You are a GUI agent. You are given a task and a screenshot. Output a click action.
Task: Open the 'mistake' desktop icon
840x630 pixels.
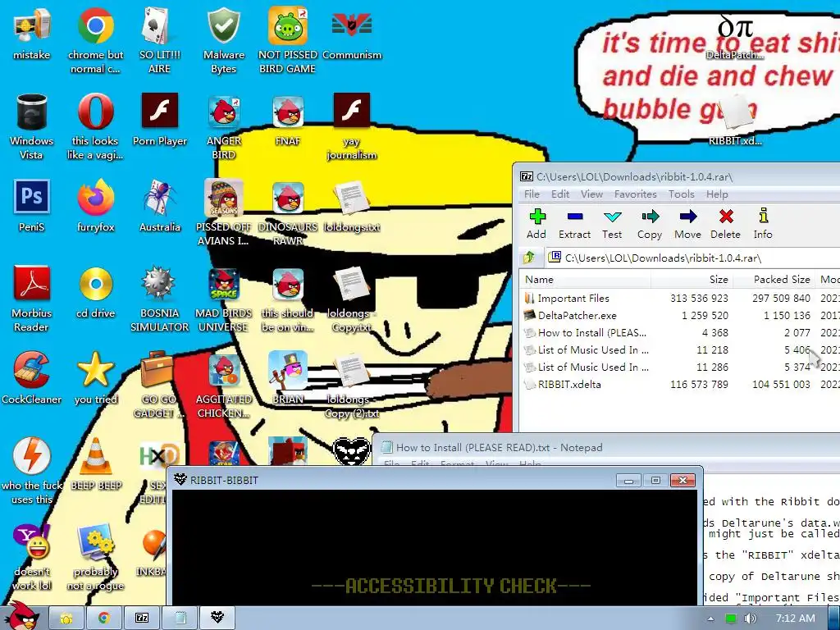coord(31,34)
